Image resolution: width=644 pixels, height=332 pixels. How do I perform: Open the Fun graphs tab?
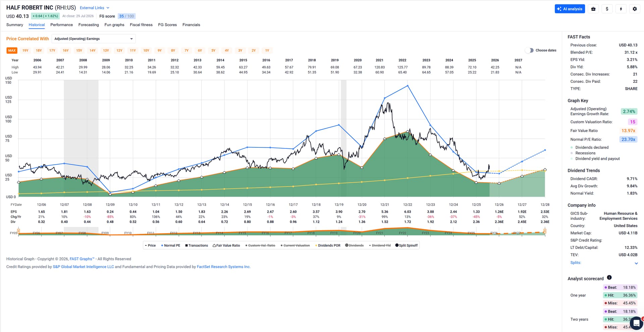[114, 25]
